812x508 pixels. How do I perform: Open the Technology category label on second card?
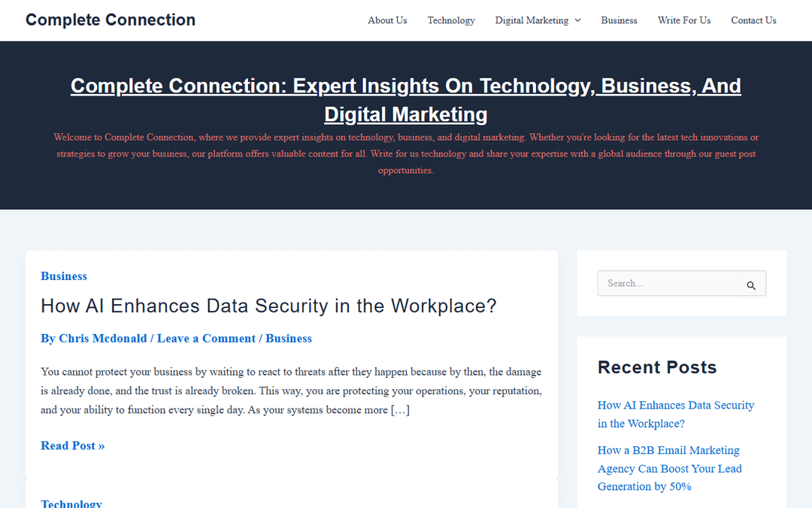pos(71,503)
